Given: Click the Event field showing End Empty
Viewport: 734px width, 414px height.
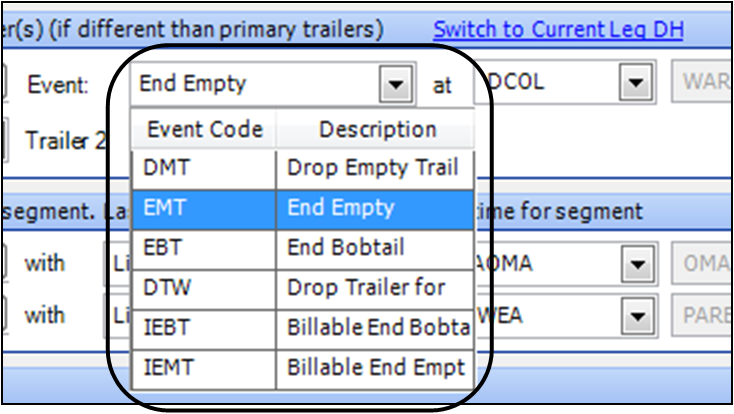Looking at the screenshot, I should 255,84.
